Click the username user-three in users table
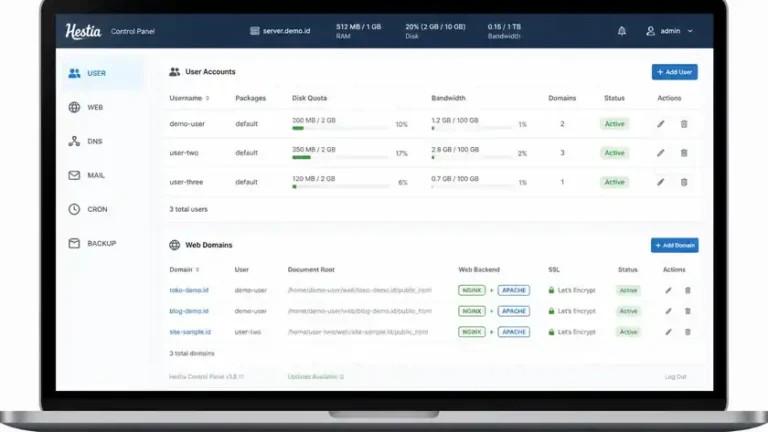This screenshot has width=768, height=432. click(186, 182)
